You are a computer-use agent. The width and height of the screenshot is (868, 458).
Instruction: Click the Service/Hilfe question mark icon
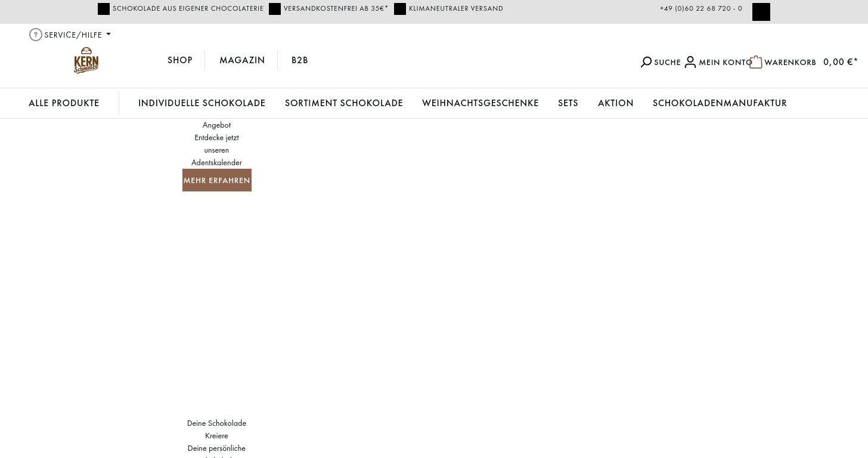(36, 35)
